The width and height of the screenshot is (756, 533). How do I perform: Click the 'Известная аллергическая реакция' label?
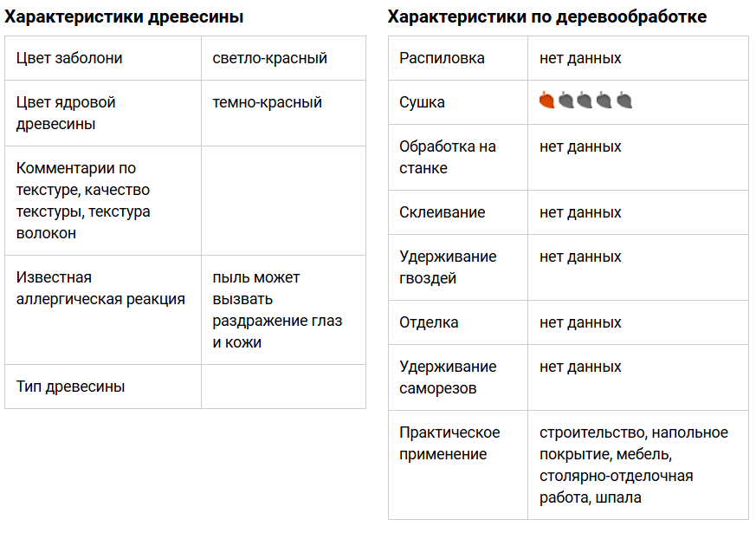(100, 288)
